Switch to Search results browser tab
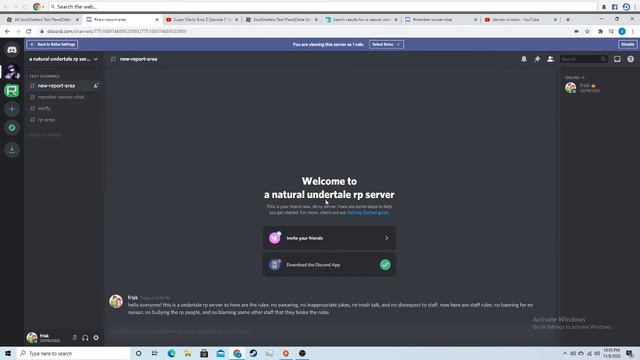Screen dimensions: 640x360 [x=361, y=20]
